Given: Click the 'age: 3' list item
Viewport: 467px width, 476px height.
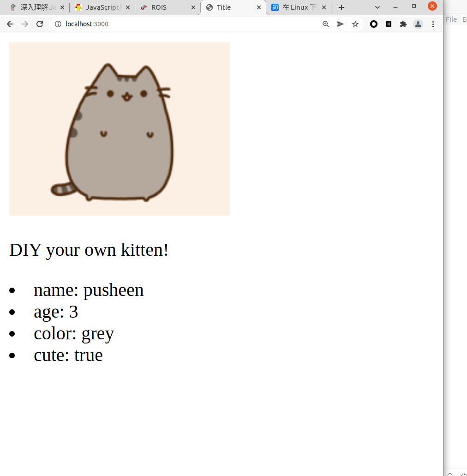Looking at the screenshot, I should click(56, 312).
